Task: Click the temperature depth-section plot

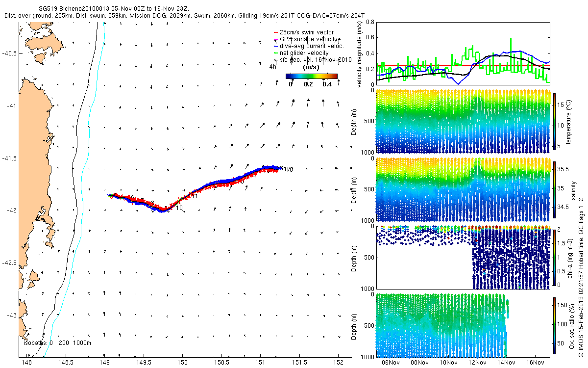Action: click(463, 121)
